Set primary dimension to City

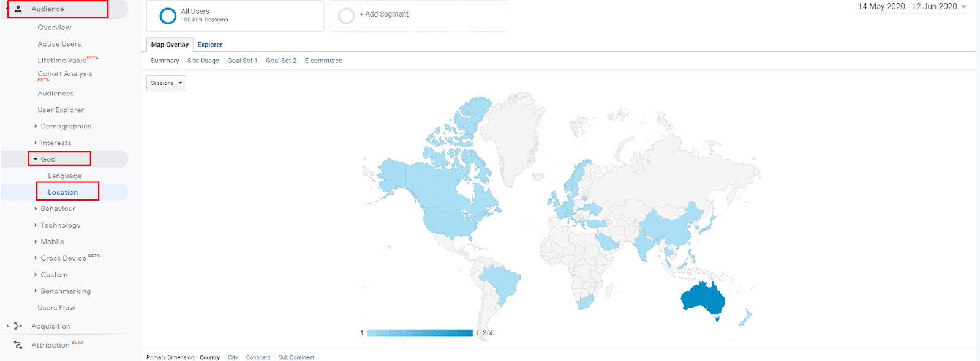pyautogui.click(x=233, y=357)
